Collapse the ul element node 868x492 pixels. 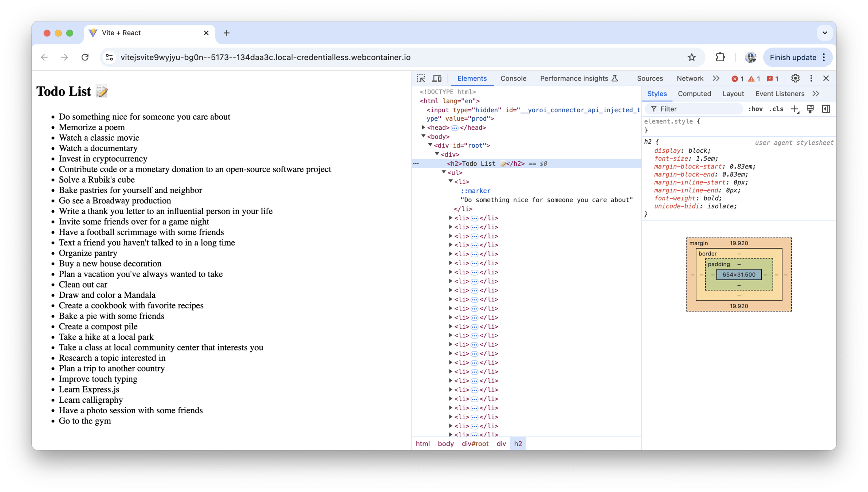[x=444, y=172]
